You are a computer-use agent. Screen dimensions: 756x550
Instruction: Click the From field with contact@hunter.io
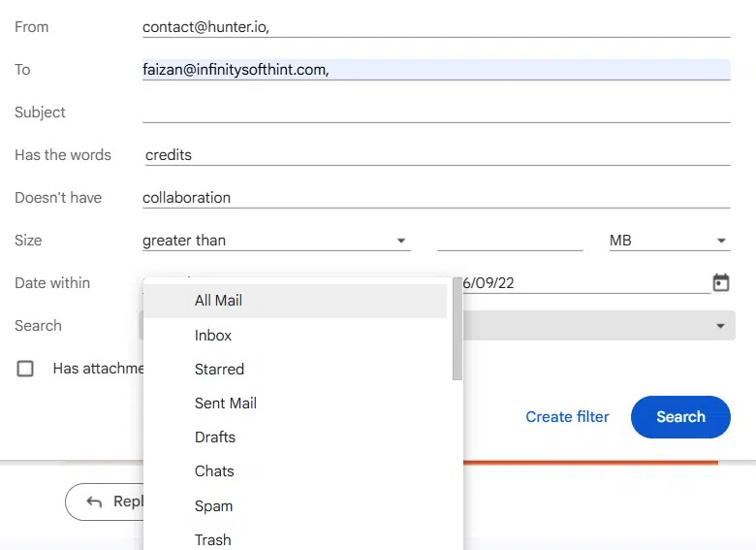click(436, 27)
